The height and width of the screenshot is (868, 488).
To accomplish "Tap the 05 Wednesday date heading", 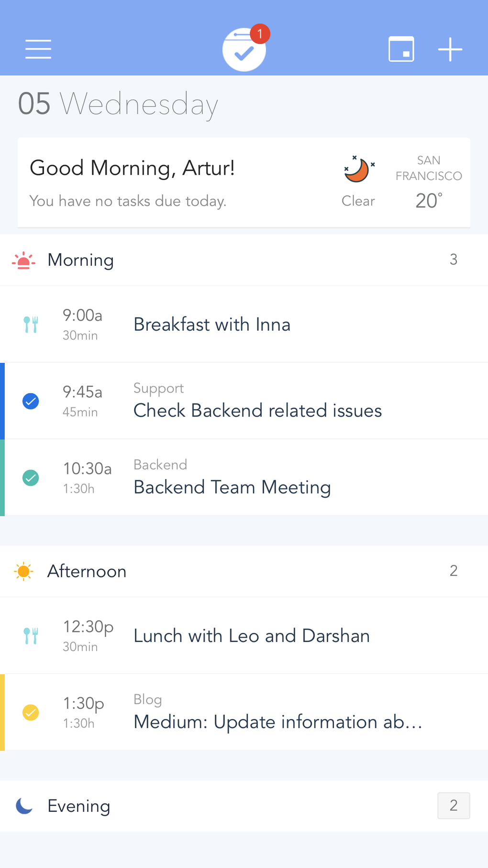I will tap(118, 104).
